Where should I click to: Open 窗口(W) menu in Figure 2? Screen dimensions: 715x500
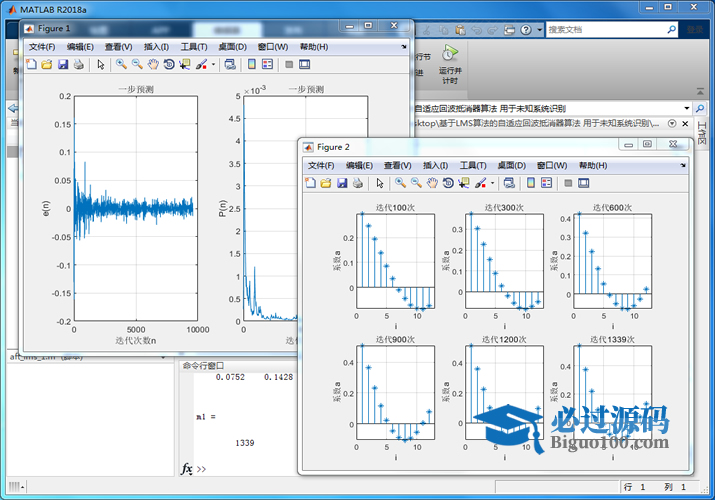[x=552, y=165]
